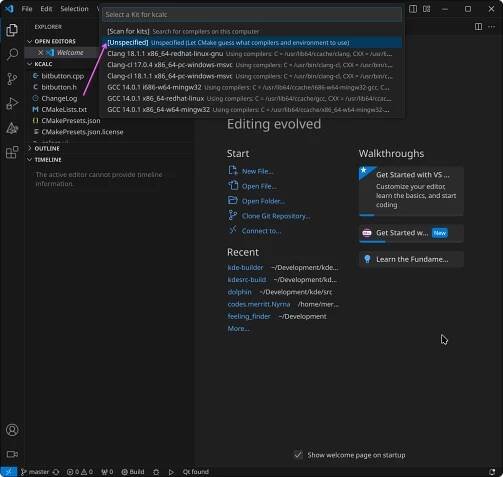Select Clang-cl 18.1.1 x86_64-pc-windows-msvc kit
Screen dimensions: 503x477
pyautogui.click(x=252, y=76)
